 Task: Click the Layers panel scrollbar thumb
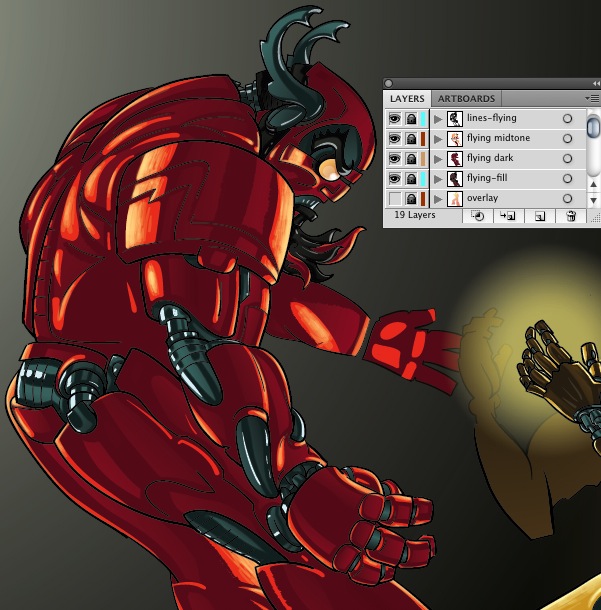[x=593, y=126]
